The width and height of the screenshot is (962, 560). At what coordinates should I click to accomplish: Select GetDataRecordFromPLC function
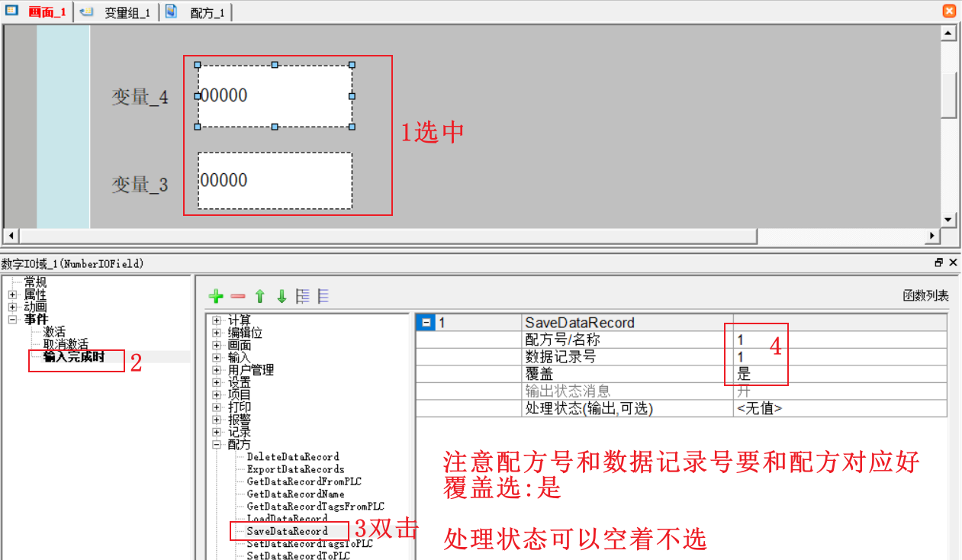pyautogui.click(x=304, y=481)
